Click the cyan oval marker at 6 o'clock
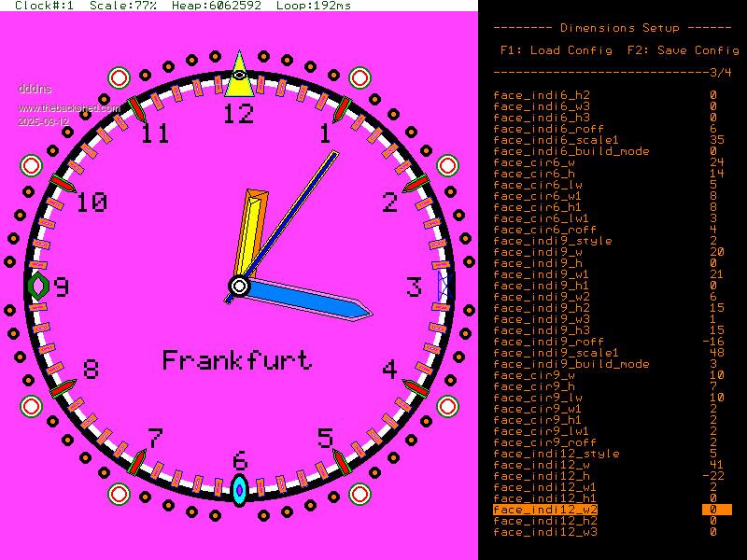Screen dimensions: 747x560 pos(239,490)
